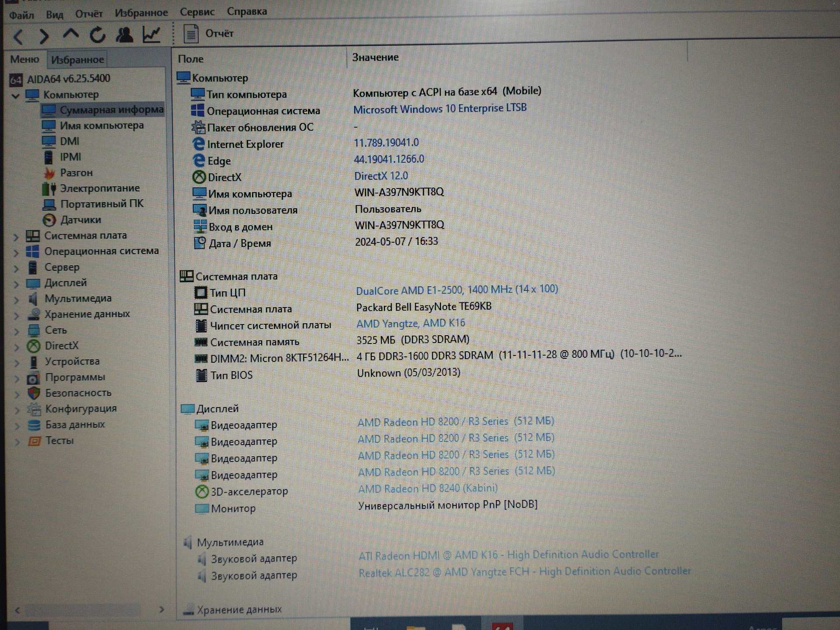The height and width of the screenshot is (630, 840).
Task: Expand Операционная система tree node
Action: point(16,253)
